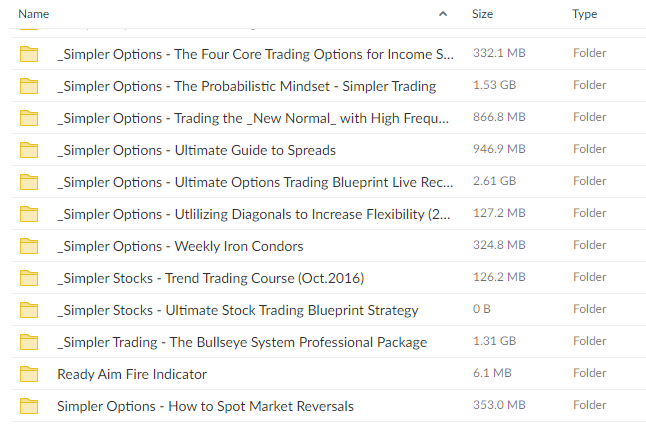Click folder icon for How to Spot Market Reversals
646x428 pixels.
29,406
